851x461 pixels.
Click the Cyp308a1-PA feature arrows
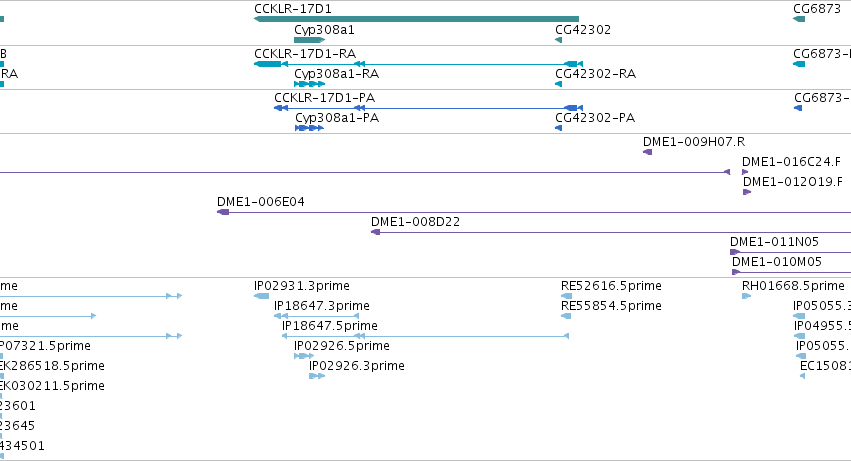coord(309,128)
